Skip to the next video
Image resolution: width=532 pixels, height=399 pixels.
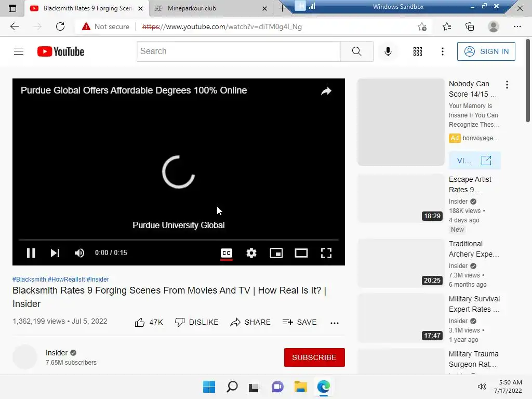tap(55, 253)
